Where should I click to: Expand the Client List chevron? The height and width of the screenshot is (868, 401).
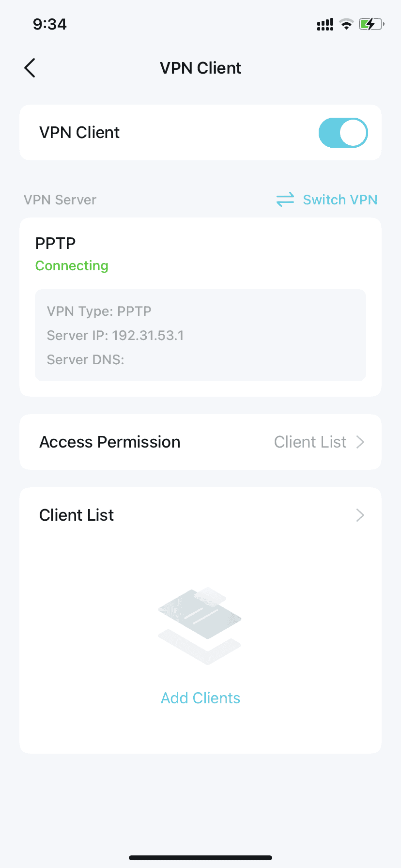(x=360, y=515)
